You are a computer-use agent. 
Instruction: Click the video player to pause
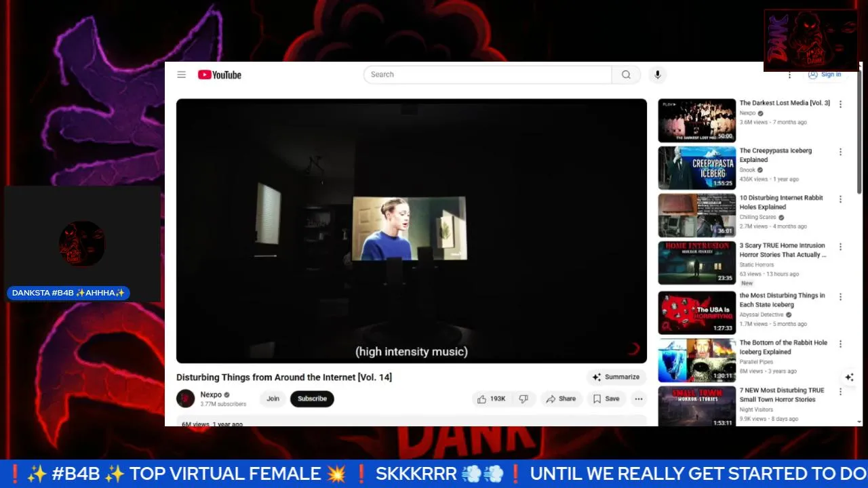point(412,230)
